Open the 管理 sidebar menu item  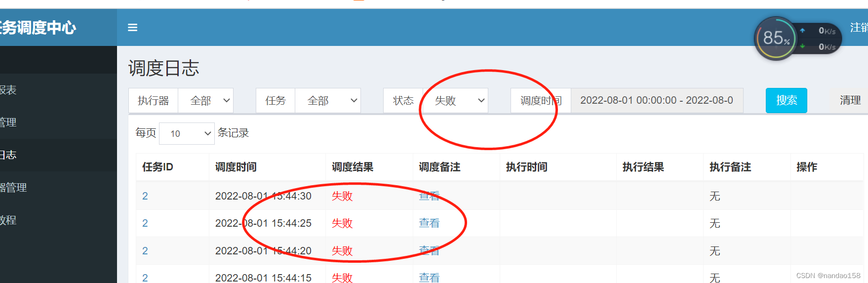(x=58, y=122)
